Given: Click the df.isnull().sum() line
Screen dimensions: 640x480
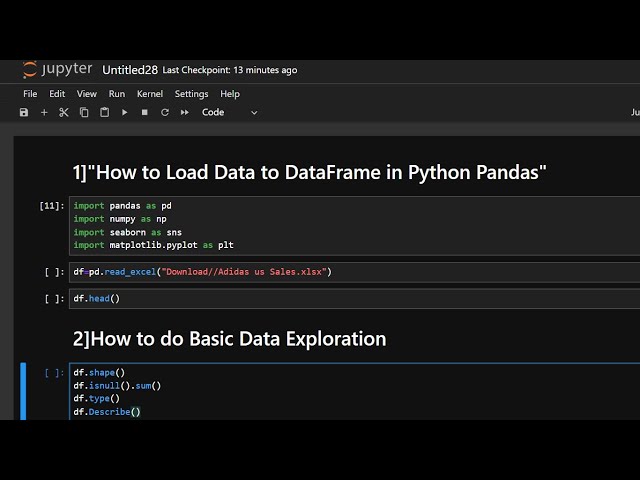Looking at the screenshot, I should pos(117,386).
